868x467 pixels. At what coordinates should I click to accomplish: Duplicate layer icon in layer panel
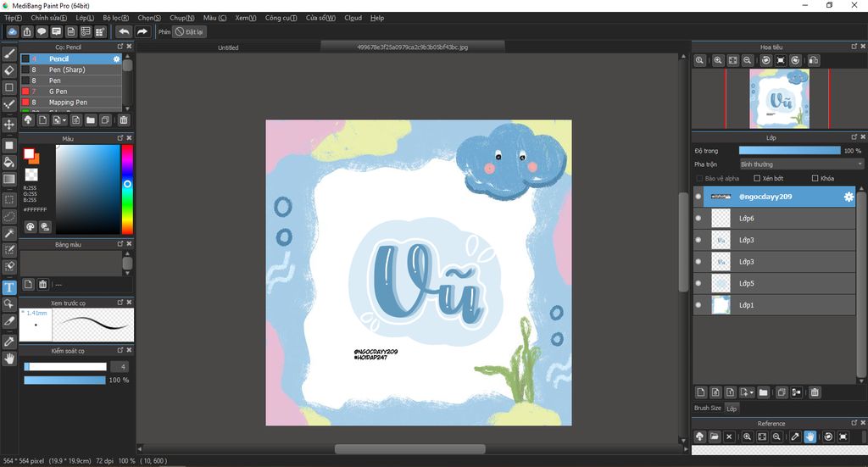pos(781,392)
